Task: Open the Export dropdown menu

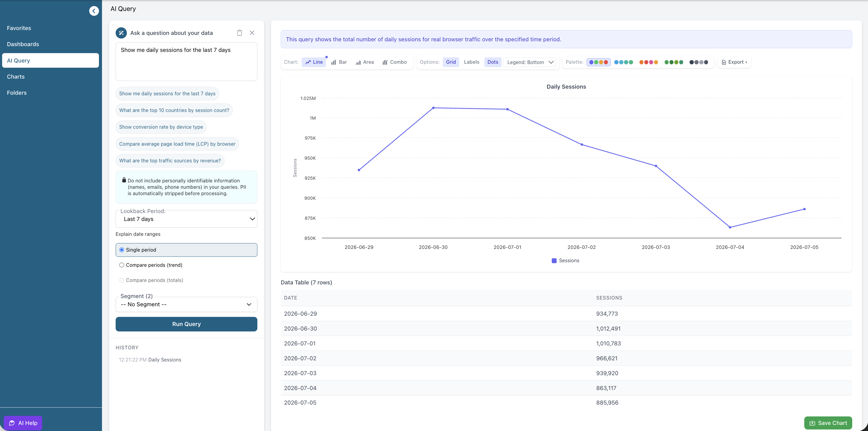Action: coord(734,62)
